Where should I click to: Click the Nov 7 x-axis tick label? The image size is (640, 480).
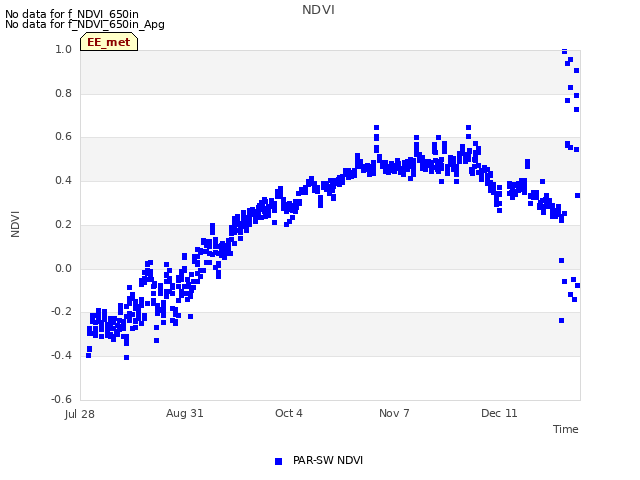(x=394, y=413)
